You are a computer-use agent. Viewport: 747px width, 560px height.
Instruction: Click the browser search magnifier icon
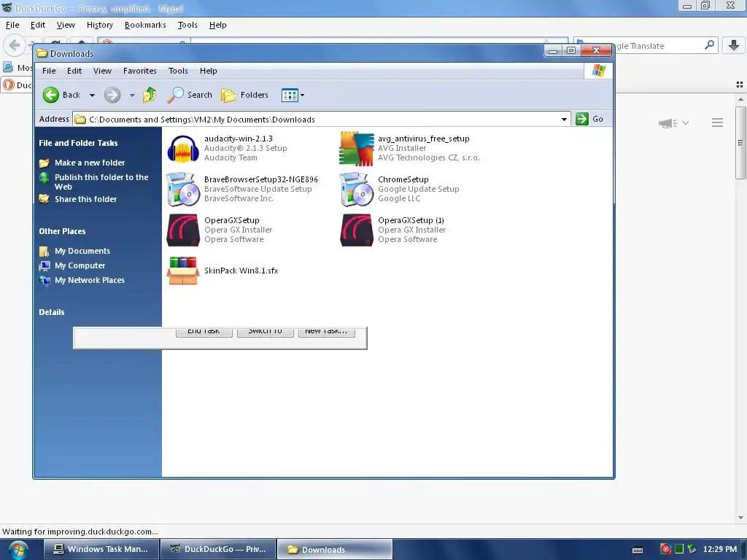709,45
